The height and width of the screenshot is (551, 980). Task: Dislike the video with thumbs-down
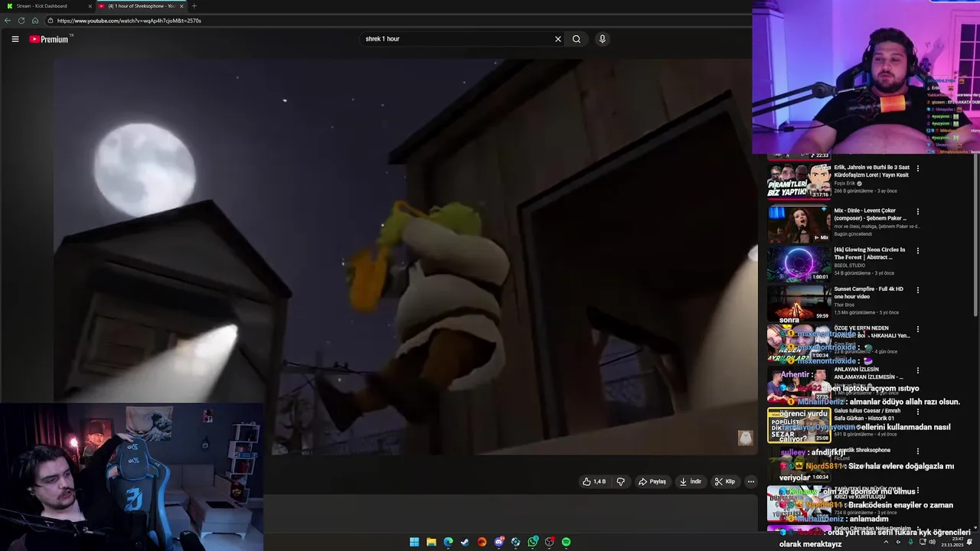click(621, 481)
